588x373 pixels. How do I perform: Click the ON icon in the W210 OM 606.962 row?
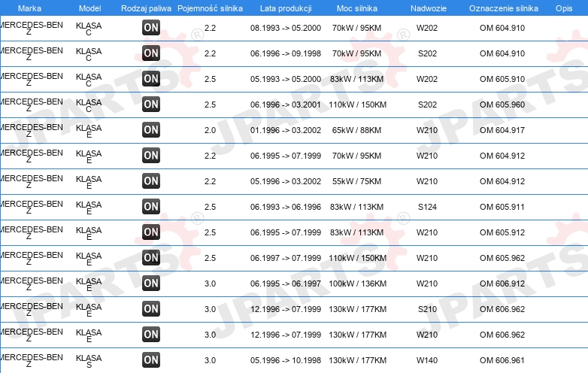tap(151, 335)
